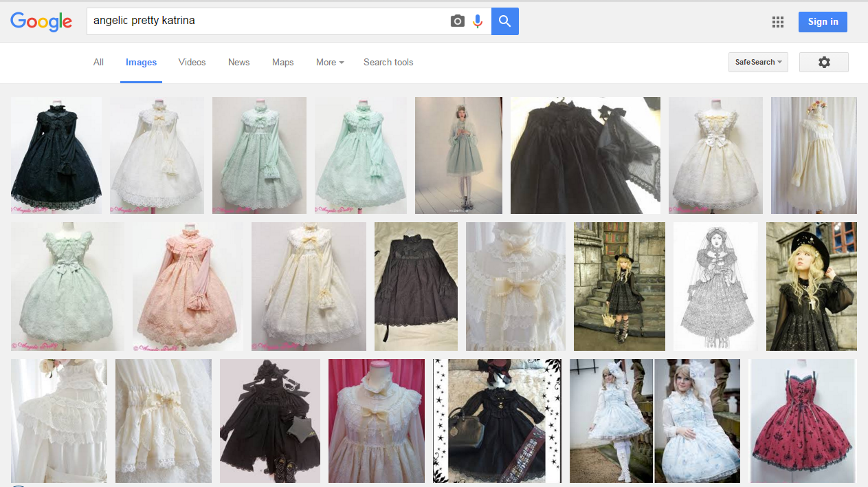Image resolution: width=868 pixels, height=487 pixels.
Task: Open the cream dress on pink background thumbnail
Action: point(377,421)
